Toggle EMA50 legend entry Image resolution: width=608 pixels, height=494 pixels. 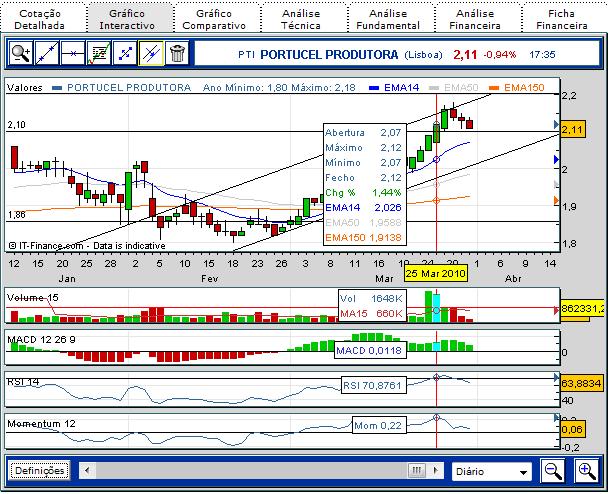coord(454,88)
